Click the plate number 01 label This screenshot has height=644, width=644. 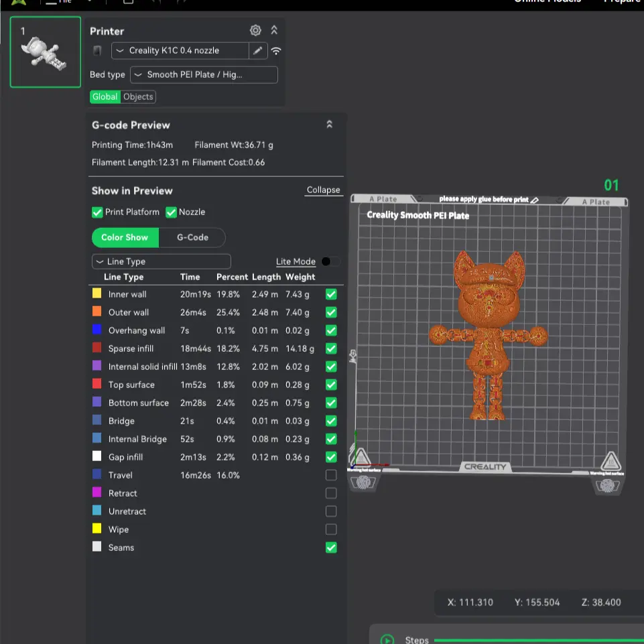coord(611,185)
